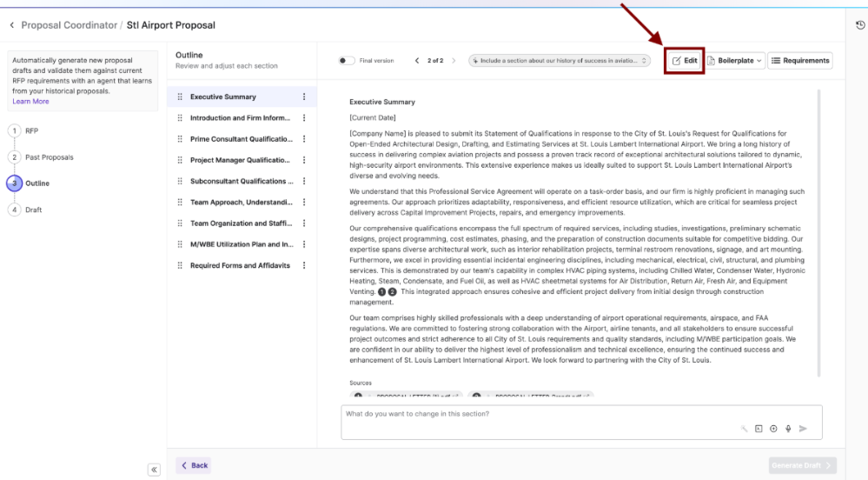This screenshot has height=480, width=868.
Task: Go back using the arrow beside Proposal Coordinator
Action: point(11,25)
